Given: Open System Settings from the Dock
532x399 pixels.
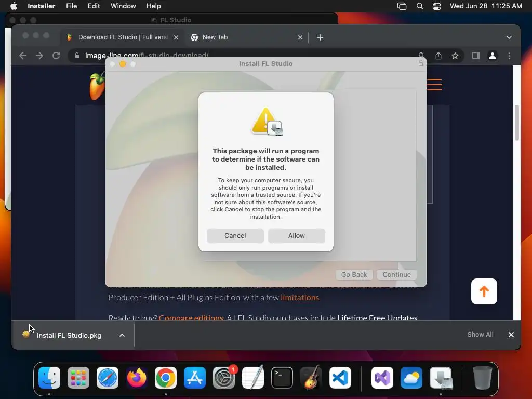Looking at the screenshot, I should coord(224,378).
